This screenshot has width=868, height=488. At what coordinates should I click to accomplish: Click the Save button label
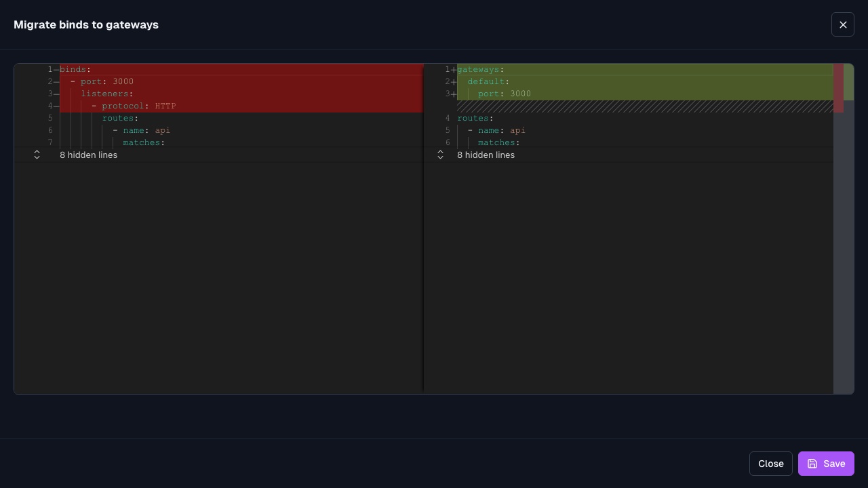click(x=834, y=464)
